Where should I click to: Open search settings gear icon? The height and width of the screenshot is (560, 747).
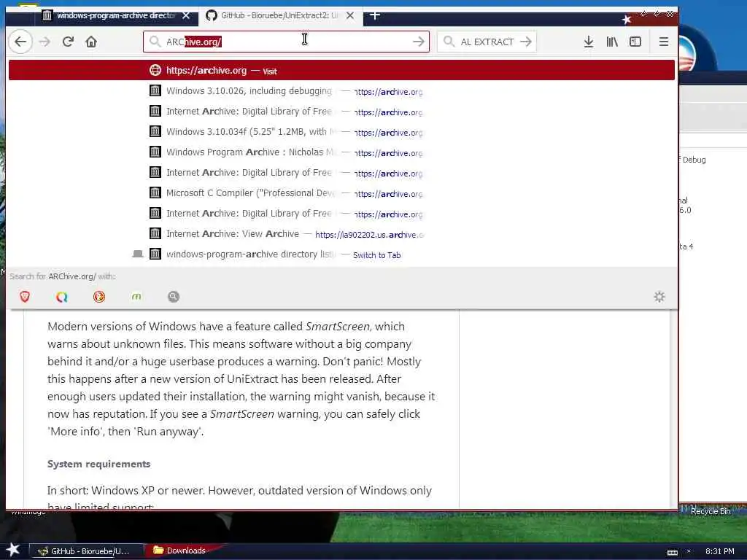[x=659, y=297]
